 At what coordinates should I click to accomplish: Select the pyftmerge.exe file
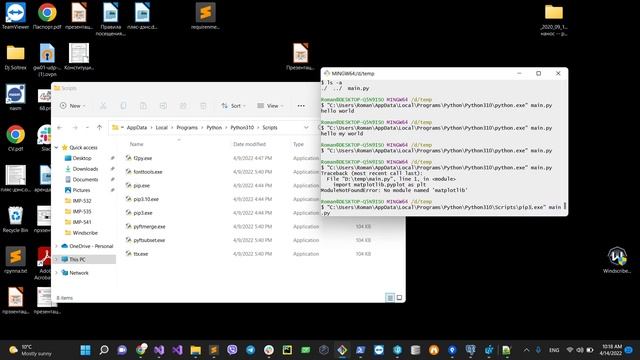pos(149,227)
